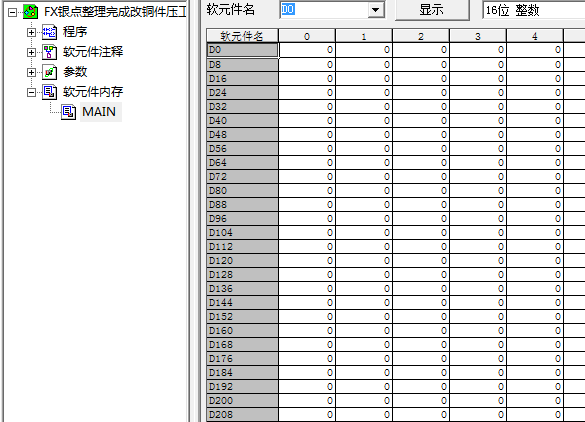Screen dimensions: 585x422
Task: Expand the 程序 tree node
Action: (x=32, y=32)
